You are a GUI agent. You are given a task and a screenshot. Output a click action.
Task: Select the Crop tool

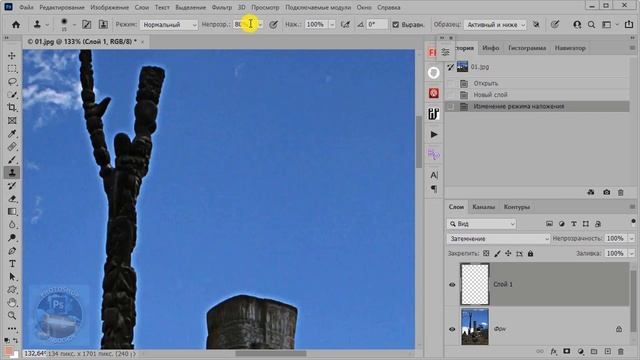12,107
